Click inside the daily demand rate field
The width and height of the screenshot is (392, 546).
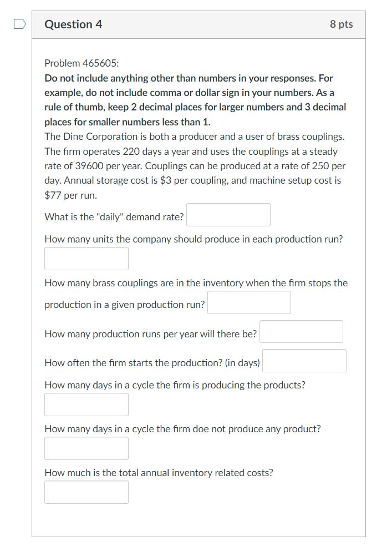coord(228,214)
